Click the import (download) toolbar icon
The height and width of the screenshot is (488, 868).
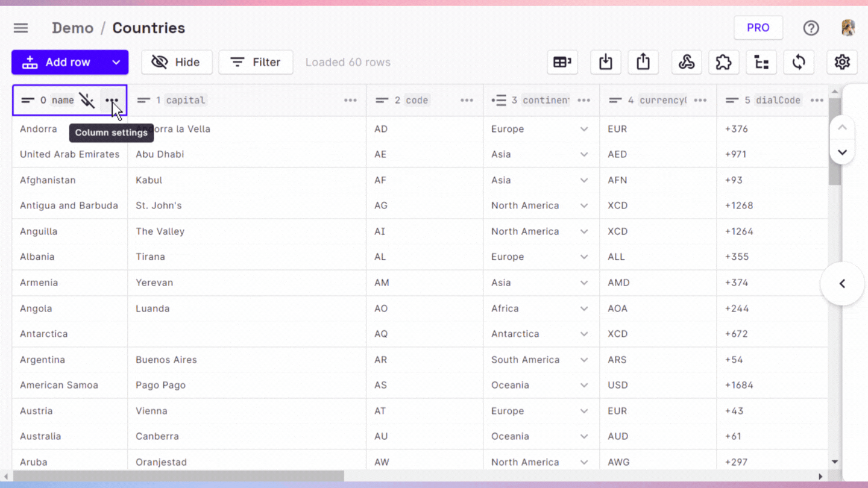tap(606, 62)
